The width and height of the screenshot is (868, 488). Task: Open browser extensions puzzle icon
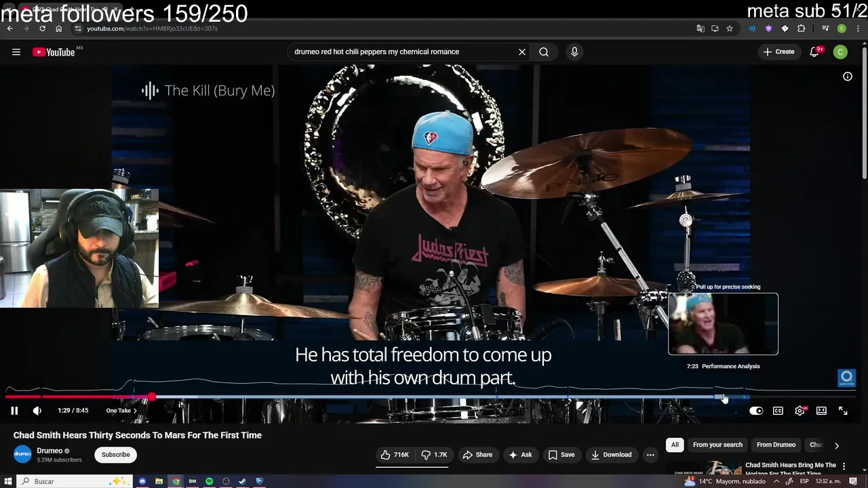coord(801,28)
